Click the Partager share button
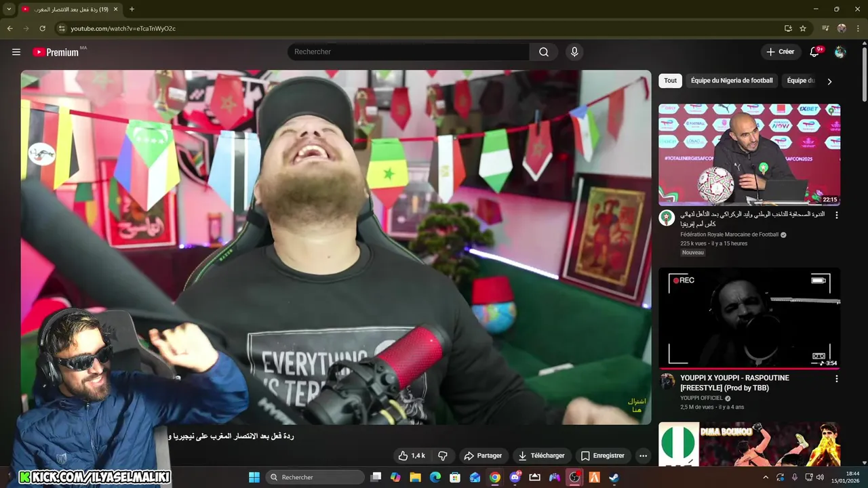This screenshot has height=488, width=868. pos(484,456)
